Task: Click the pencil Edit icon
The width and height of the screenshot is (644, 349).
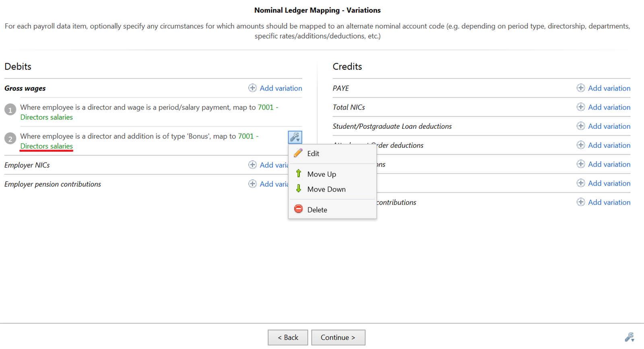Action: tap(298, 153)
